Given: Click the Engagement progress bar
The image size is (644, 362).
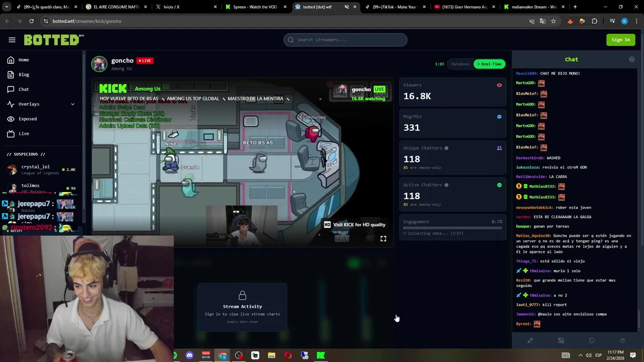Looking at the screenshot, I should coord(453,228).
